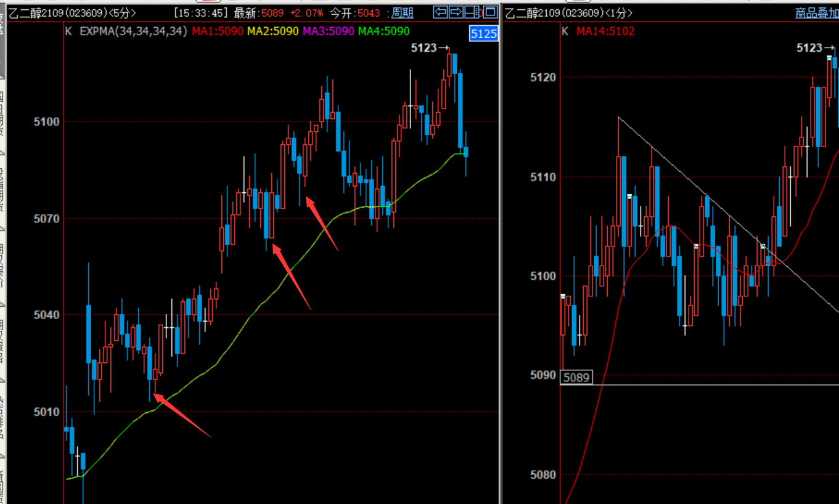Click the highlighted 5125 price box
This screenshot has width=839, height=504.
click(x=483, y=33)
